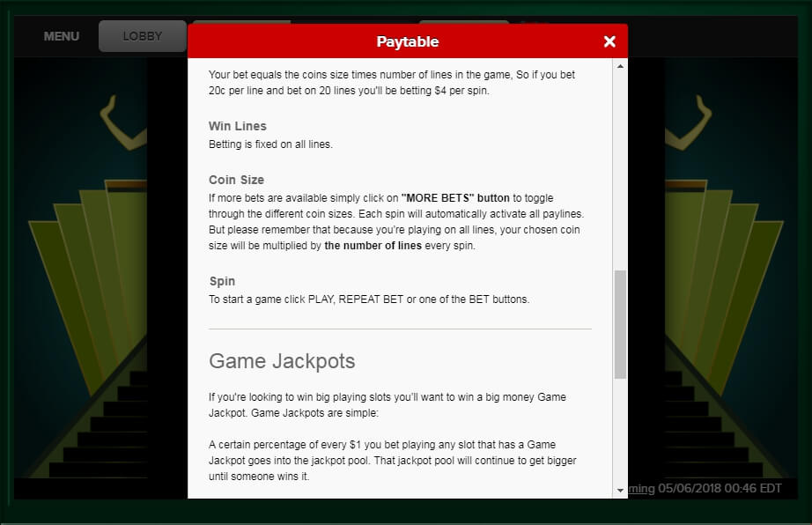Click the Coin Size heading
Screen dimensions: 812x525
click(x=236, y=180)
